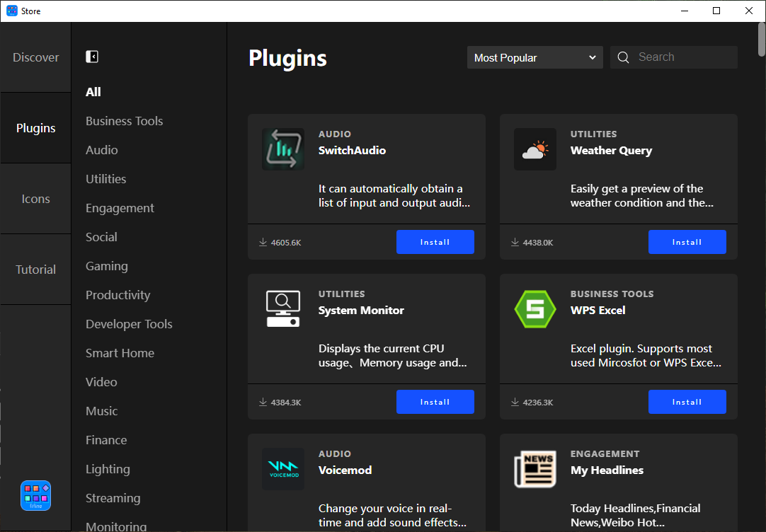
Task: Select the Music category
Action: 102,411
